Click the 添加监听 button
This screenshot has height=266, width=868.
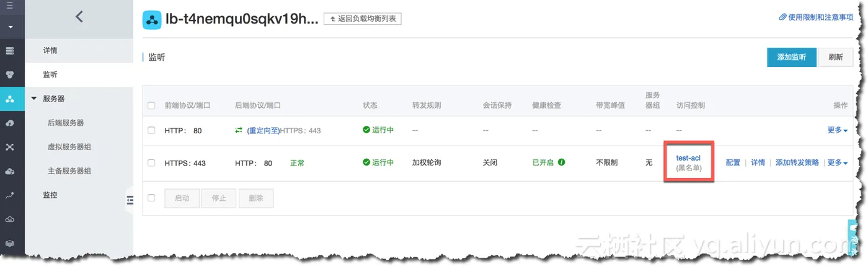[x=791, y=57]
